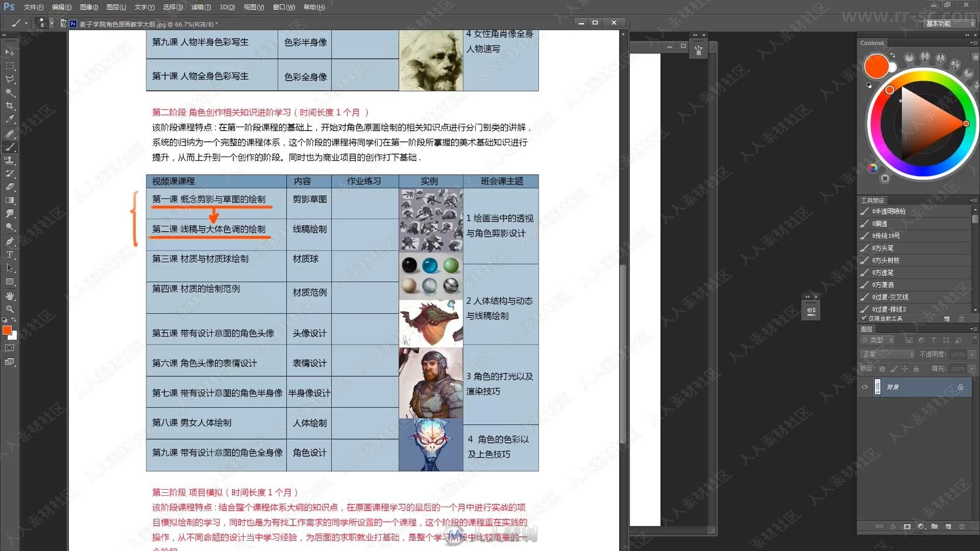
Task: Open the 文件(F) menu
Action: pos(33,7)
